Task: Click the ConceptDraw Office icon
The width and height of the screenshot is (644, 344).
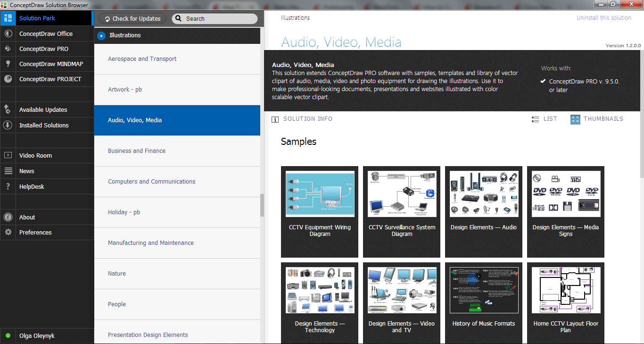Action: click(8, 34)
